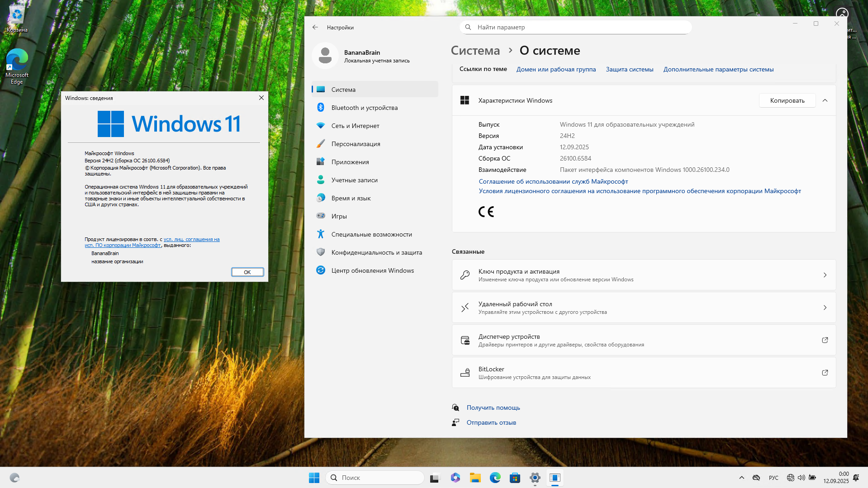The height and width of the screenshot is (488, 868).
Task: Click the Device Manager icon
Action: (465, 340)
